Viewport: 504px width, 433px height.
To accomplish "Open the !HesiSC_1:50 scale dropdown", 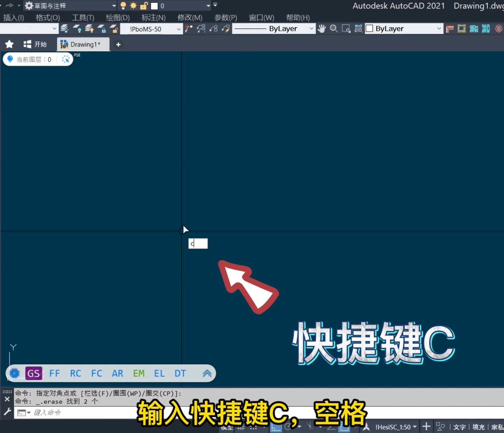I will [x=395, y=427].
